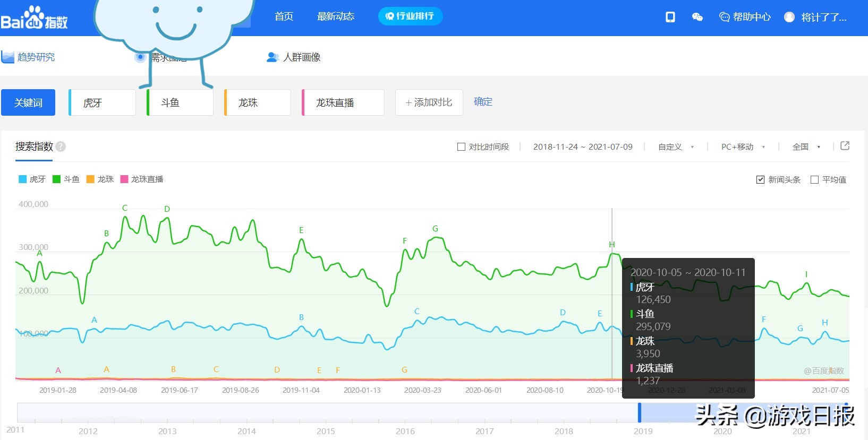
Task: Click green news marker C on 斗鱼 line
Action: point(125,208)
